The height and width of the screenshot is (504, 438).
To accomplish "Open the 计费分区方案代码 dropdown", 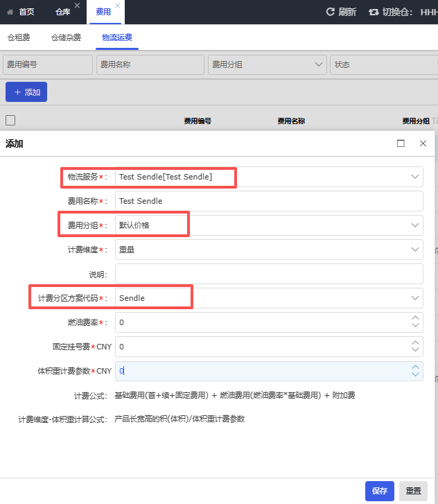I will (x=415, y=298).
